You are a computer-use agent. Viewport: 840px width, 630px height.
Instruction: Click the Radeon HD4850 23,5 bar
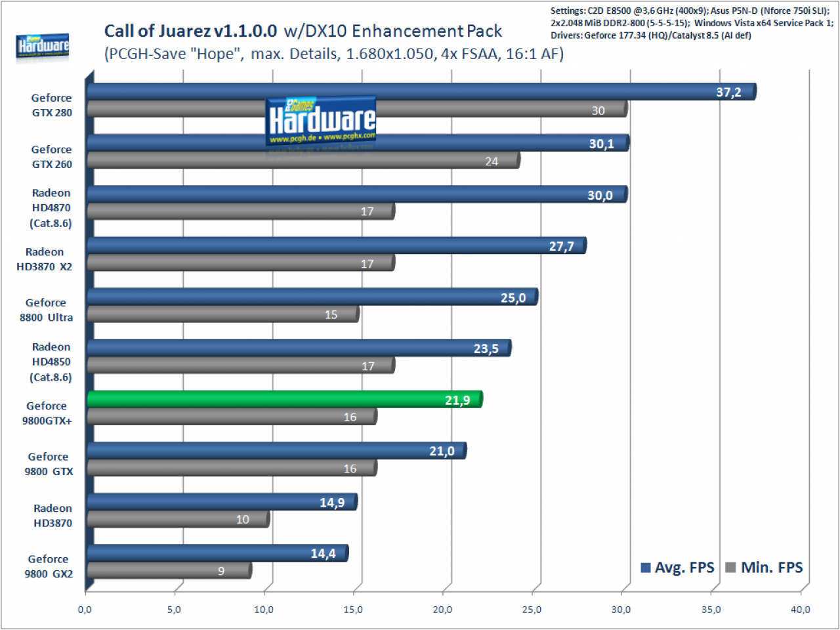(x=299, y=348)
